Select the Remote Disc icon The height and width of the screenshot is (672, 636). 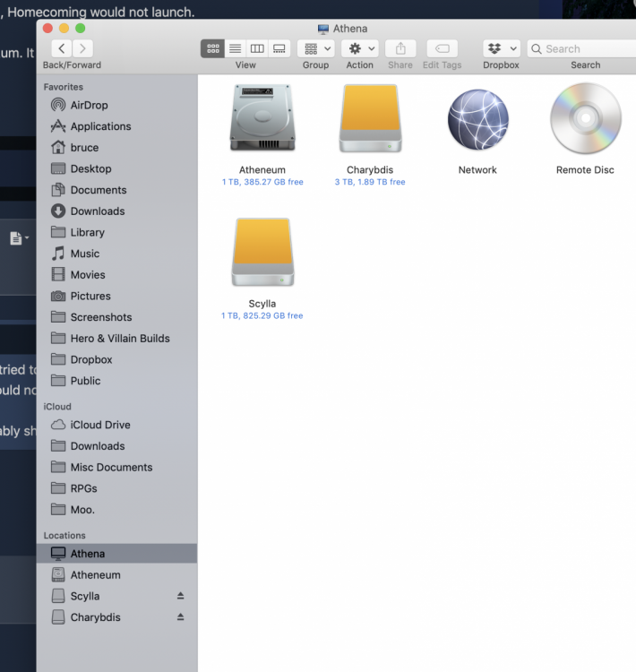point(586,118)
